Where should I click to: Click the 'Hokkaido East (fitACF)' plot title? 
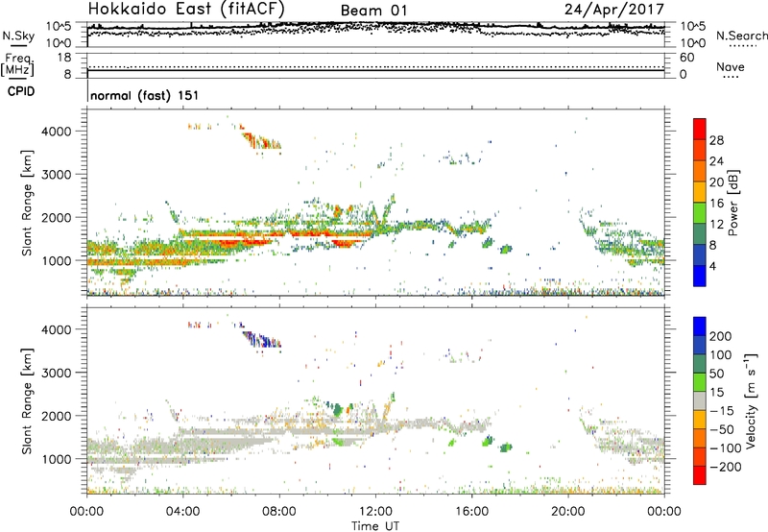(186, 9)
